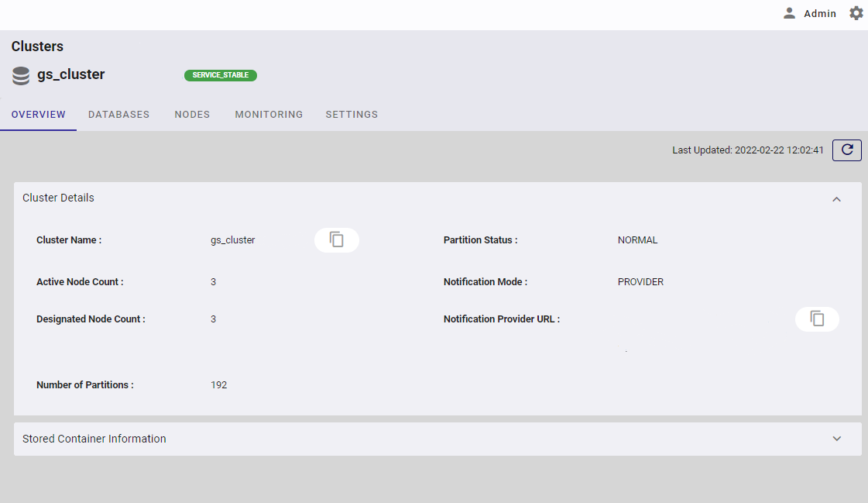Select the Settings tab
Image resolution: width=868 pixels, height=503 pixels.
point(352,115)
